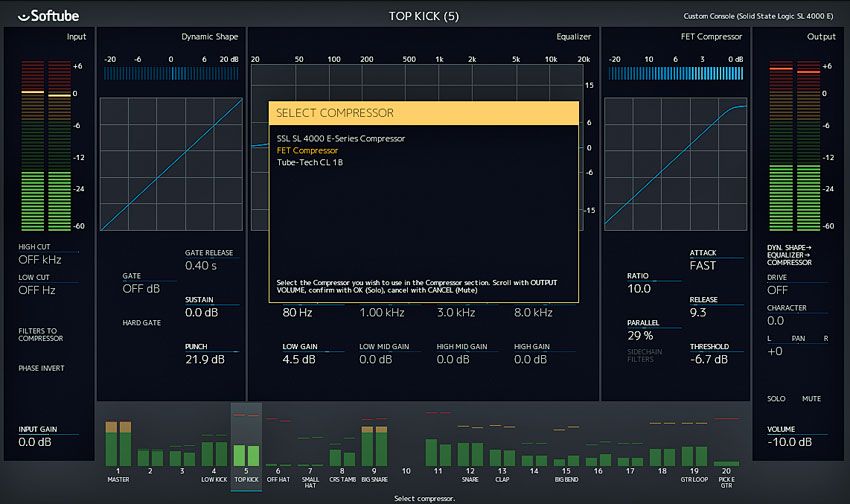Select LOW KICK channel 4
Viewport: 850px width, 504px height.
click(x=214, y=452)
